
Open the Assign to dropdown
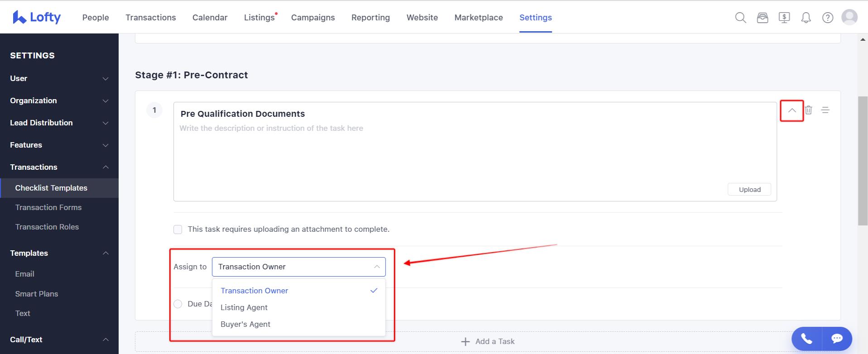299,267
